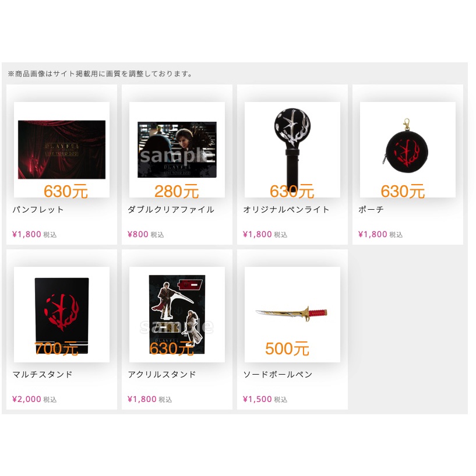The width and height of the screenshot is (476, 476).
Task: Open the ダブルクリアファイル sample image
Action: pyautogui.click(x=177, y=149)
